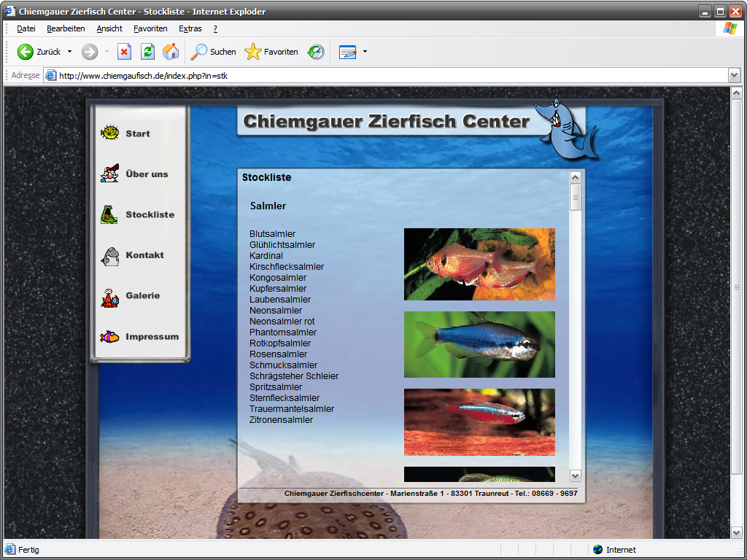Screen dimensions: 747x560
Task: Open the Kontakt page link
Action: click(145, 255)
